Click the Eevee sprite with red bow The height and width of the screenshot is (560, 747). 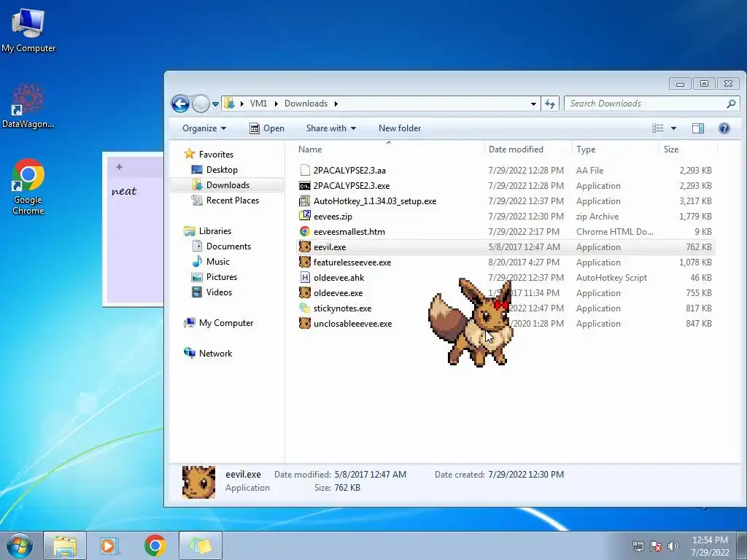coord(471,322)
